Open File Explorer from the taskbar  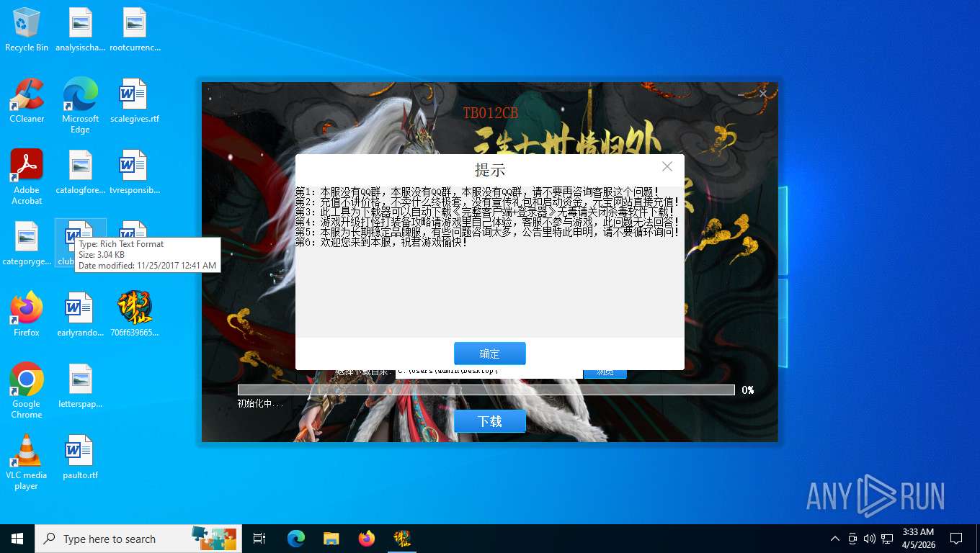tap(331, 539)
